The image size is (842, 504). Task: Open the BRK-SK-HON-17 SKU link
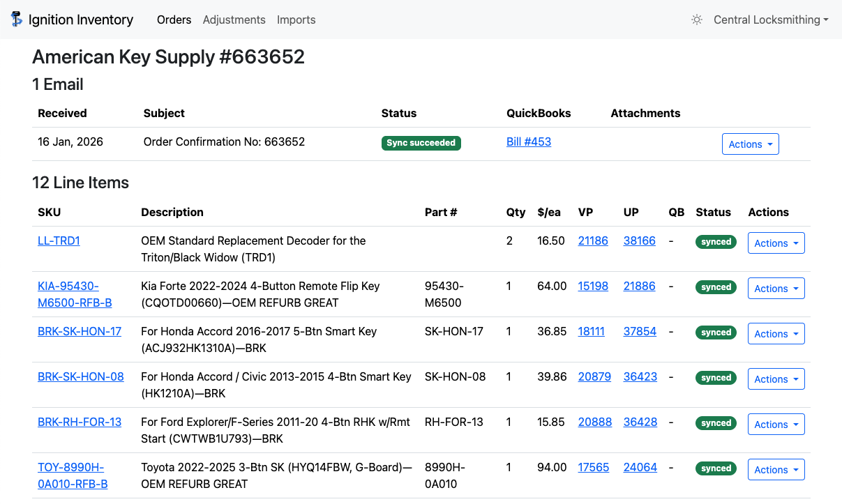click(x=80, y=332)
